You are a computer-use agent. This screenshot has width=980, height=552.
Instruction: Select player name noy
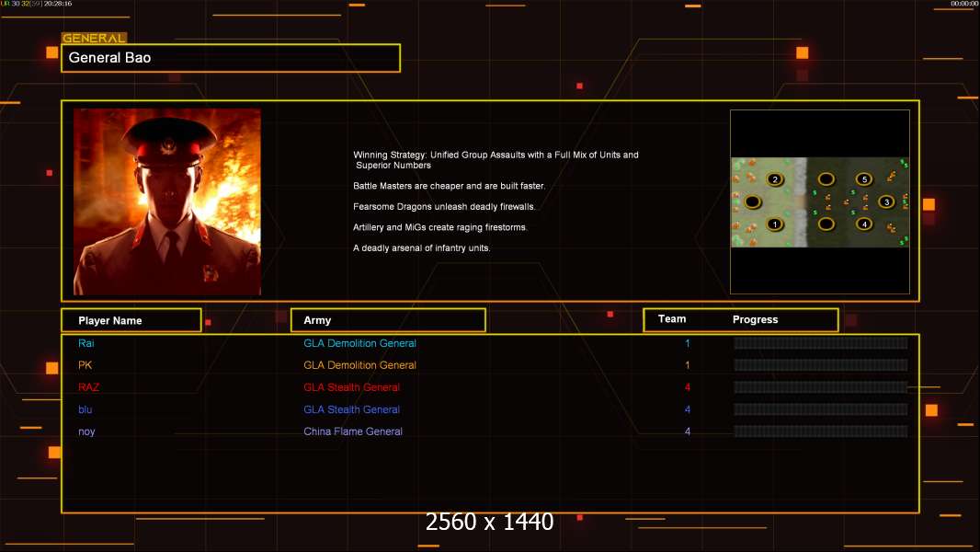click(x=86, y=431)
